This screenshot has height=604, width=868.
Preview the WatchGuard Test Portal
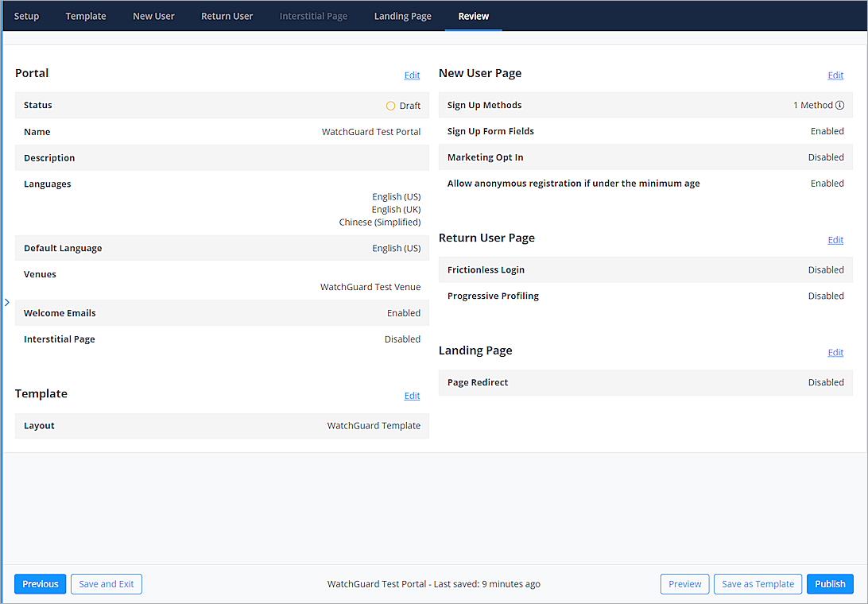point(684,583)
